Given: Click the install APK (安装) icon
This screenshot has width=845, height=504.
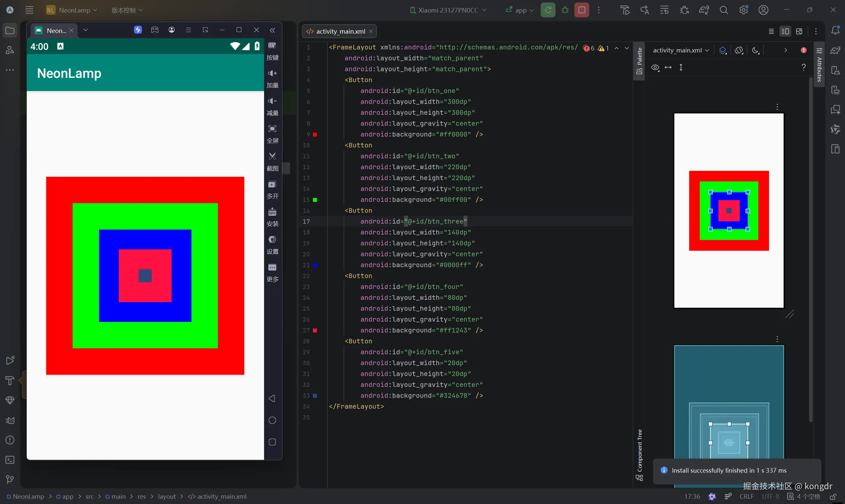Looking at the screenshot, I should tap(272, 212).
